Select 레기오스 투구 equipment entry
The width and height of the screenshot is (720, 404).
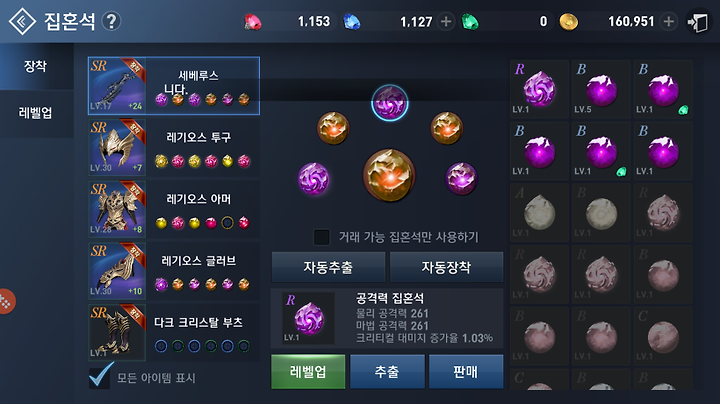pyautogui.click(x=174, y=147)
